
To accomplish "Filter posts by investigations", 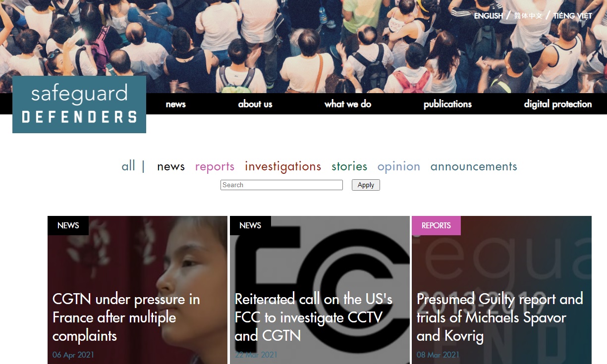I will [x=283, y=166].
